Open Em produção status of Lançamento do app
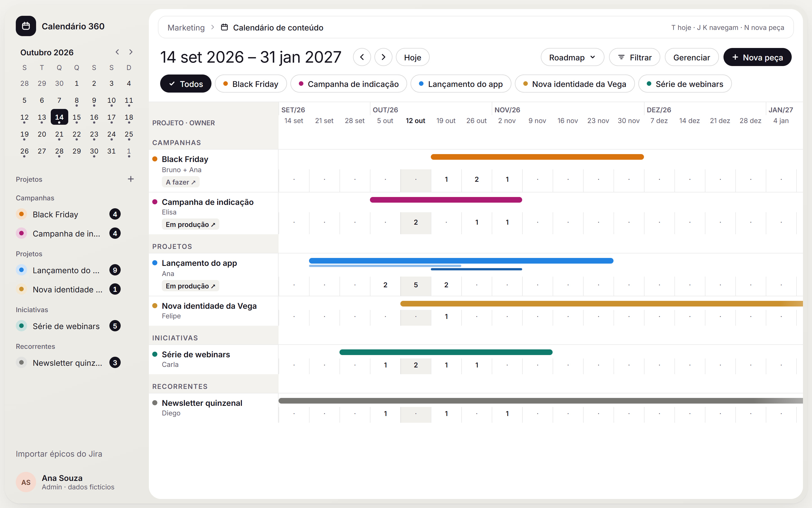Screen dimensions: 812x508 click(x=190, y=286)
